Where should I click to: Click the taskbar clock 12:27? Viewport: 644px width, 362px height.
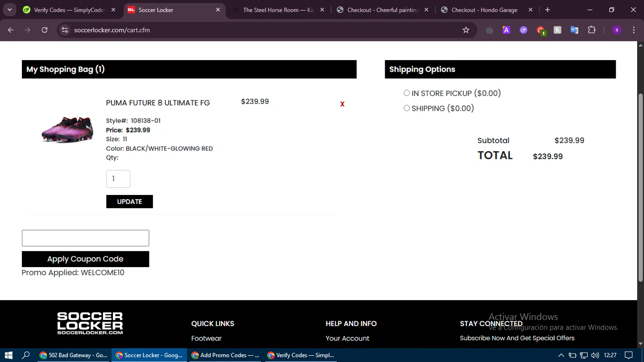[610, 355]
